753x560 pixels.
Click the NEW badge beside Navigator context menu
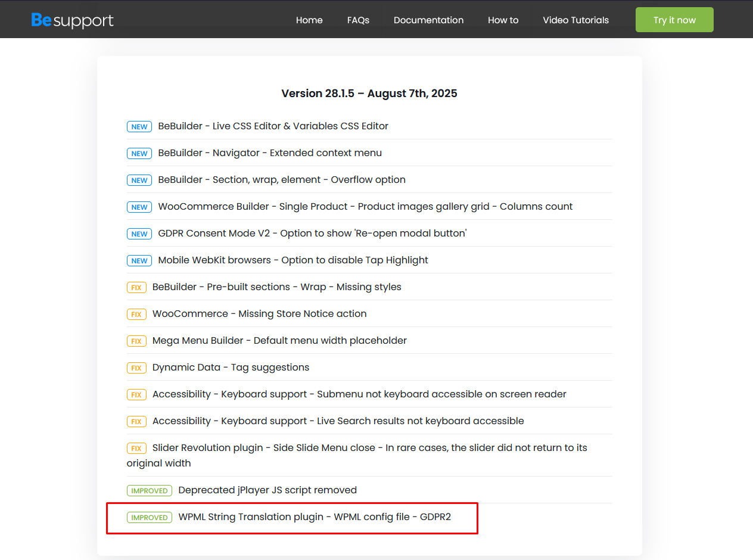[139, 154]
